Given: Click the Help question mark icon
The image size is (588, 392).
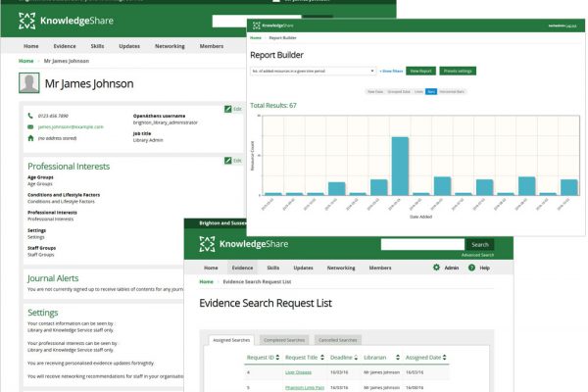Looking at the screenshot, I should pyautogui.click(x=471, y=268).
